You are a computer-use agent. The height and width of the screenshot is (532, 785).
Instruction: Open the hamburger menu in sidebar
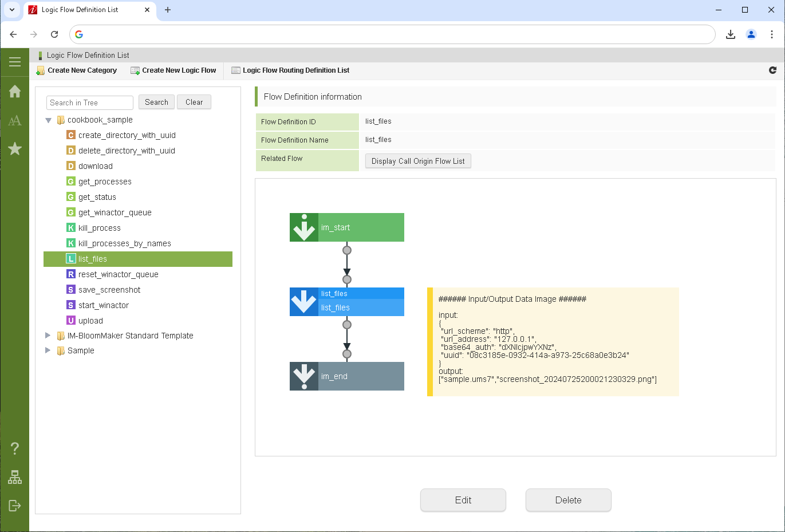click(15, 62)
